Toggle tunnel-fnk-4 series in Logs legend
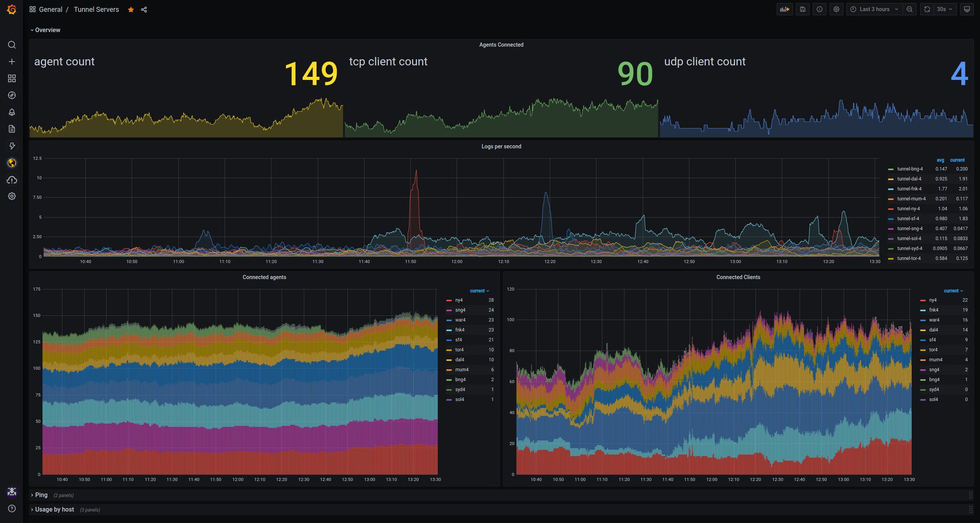This screenshot has width=980, height=523. 909,189
